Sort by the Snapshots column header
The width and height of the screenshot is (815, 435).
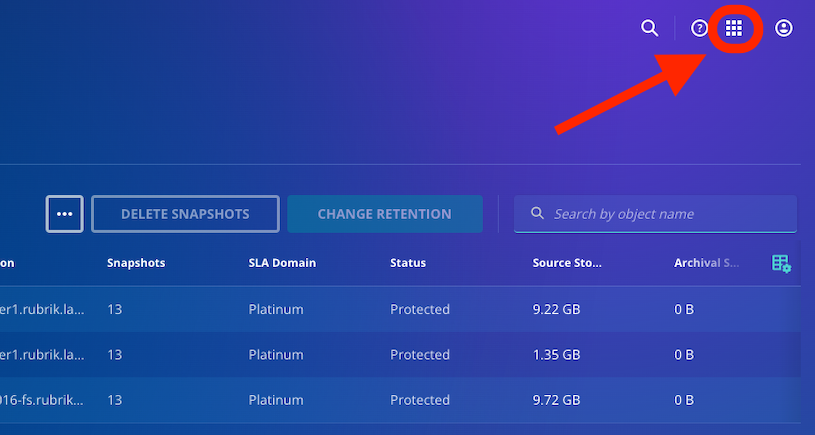136,263
